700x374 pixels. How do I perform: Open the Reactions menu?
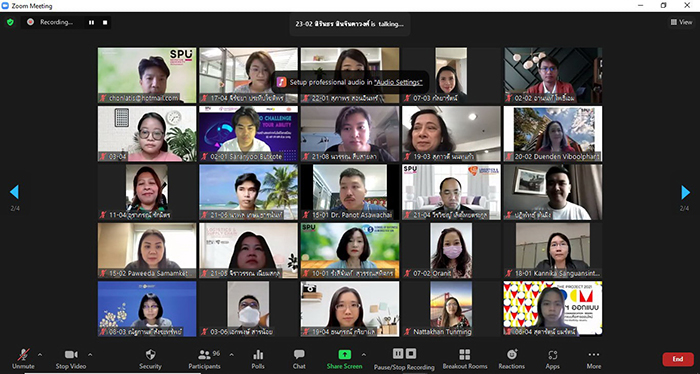(x=512, y=359)
